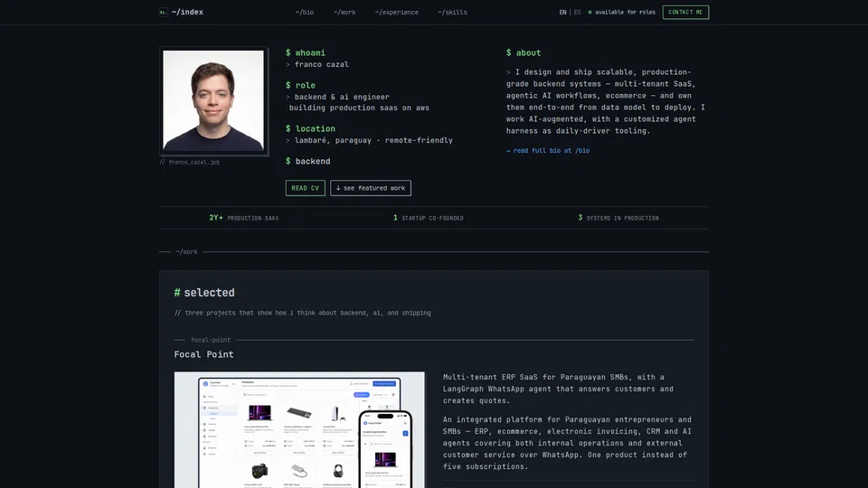
Task: Open the Focal Point project title
Action: (x=203, y=354)
